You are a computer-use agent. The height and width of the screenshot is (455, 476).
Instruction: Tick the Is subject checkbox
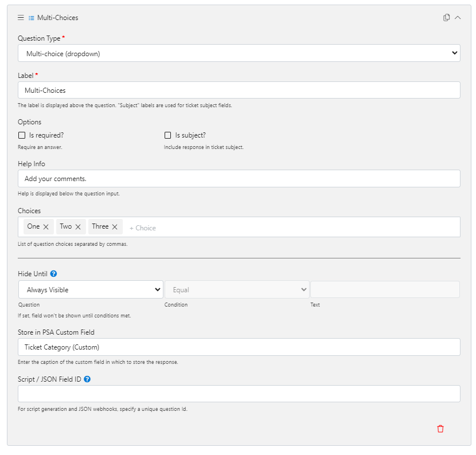(x=167, y=135)
